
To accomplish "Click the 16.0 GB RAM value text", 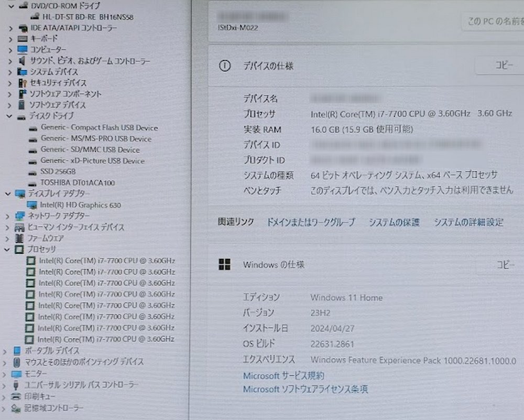I will (362, 130).
